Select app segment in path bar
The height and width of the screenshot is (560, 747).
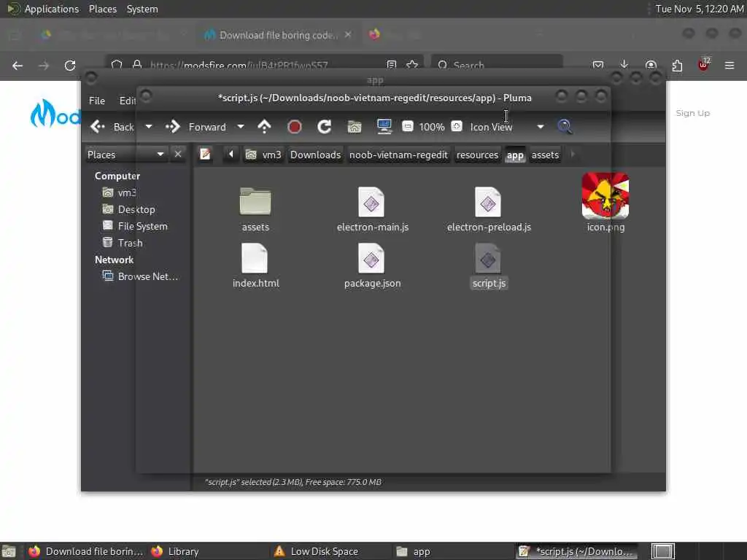(515, 155)
